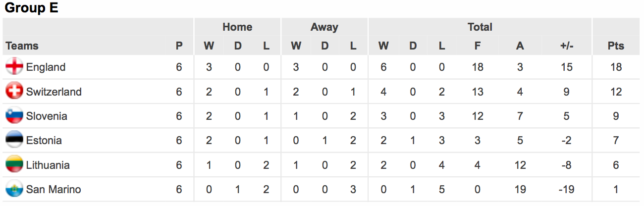Viewport: 644px width, 206px height.
Task: Select the Lithuania team name
Action: 48,165
